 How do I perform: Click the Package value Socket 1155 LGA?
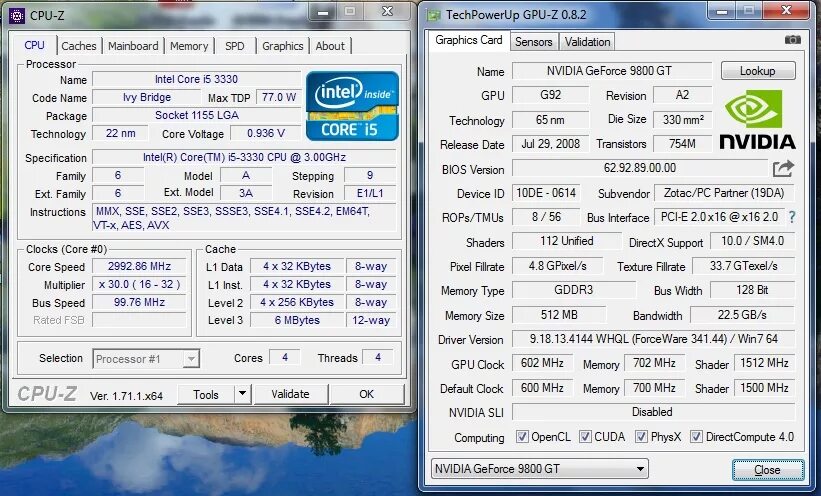pyautogui.click(x=197, y=115)
